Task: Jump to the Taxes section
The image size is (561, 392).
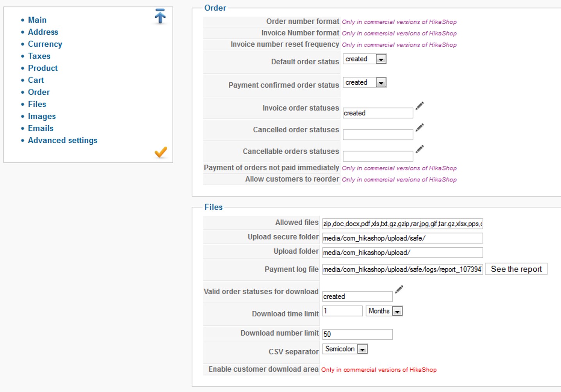Action: (x=39, y=56)
